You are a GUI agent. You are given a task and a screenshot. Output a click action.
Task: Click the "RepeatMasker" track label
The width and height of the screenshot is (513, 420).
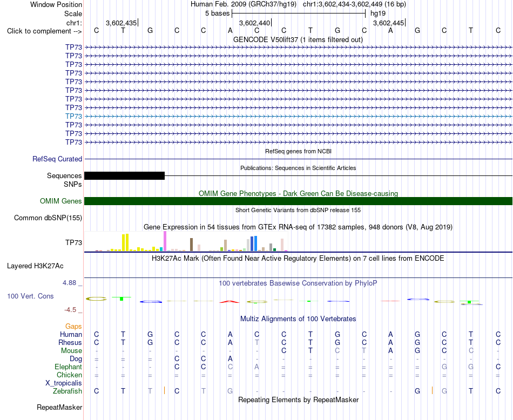pos(59,407)
